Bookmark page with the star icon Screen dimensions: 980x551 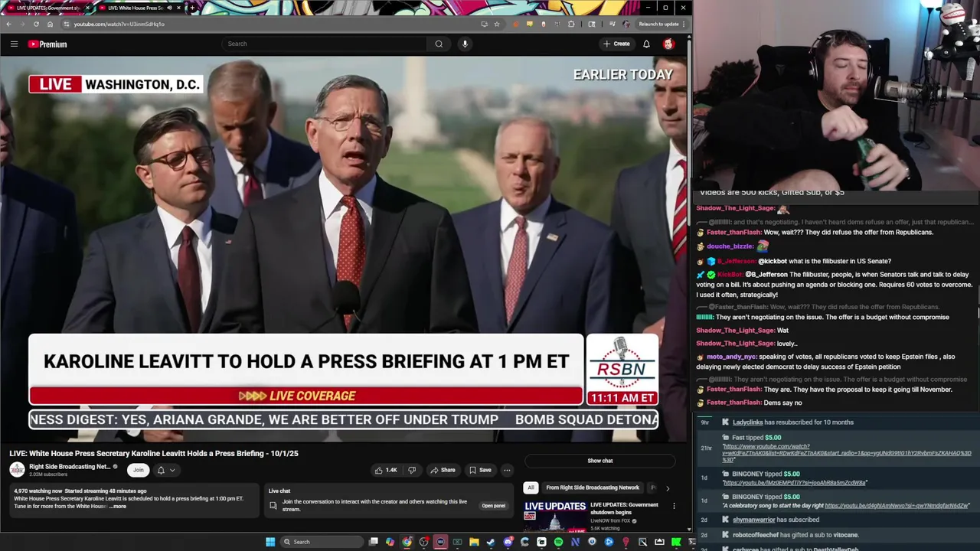point(497,24)
